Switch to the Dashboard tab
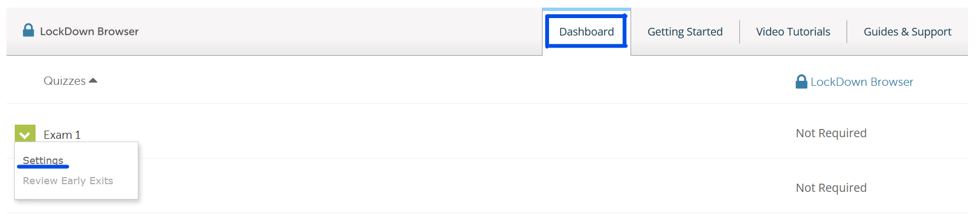 coord(586,32)
